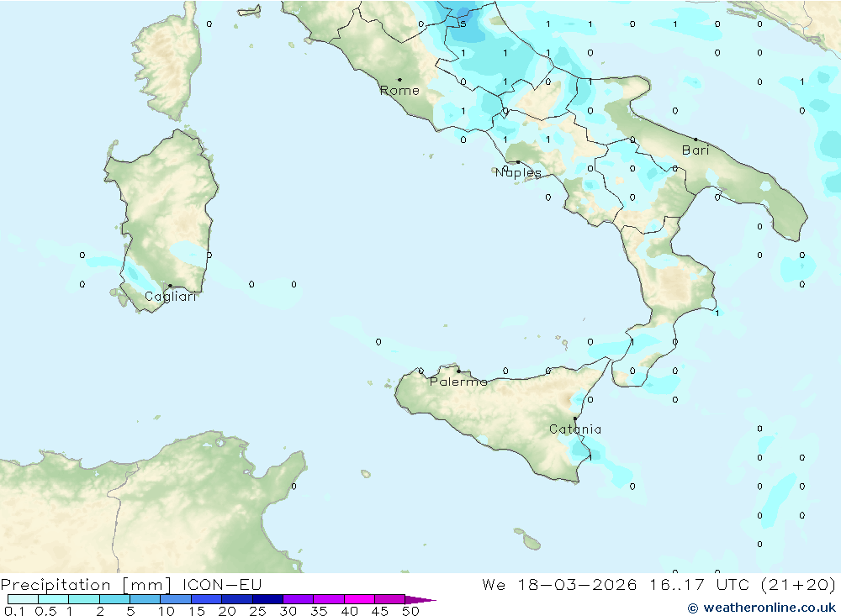Select the 25–30 mm legend swatch

[x=267, y=599]
